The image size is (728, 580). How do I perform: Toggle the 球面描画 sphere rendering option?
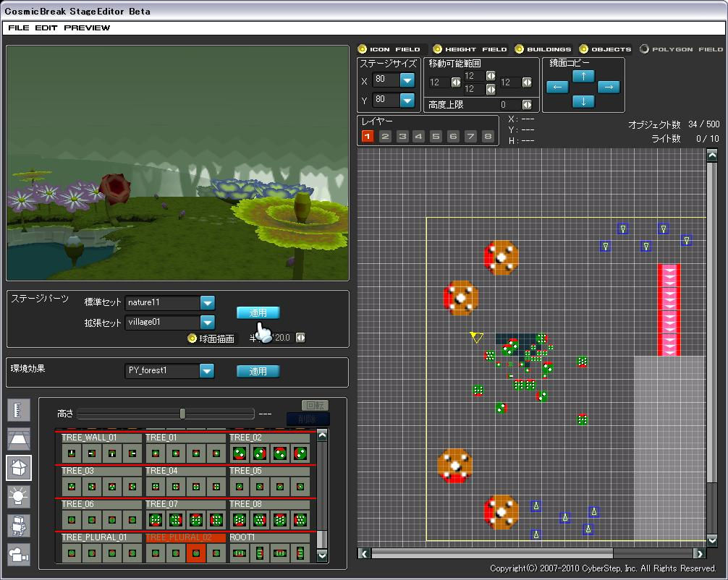click(192, 338)
